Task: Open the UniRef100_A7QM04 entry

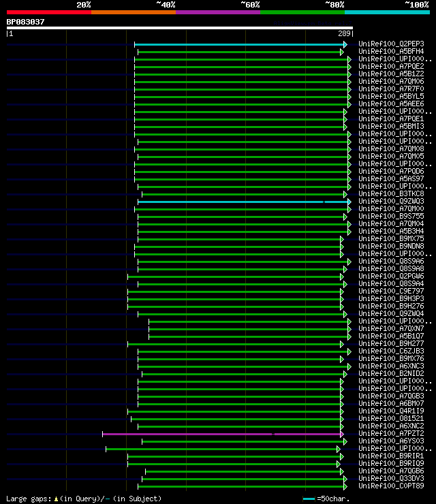Action: click(x=391, y=223)
